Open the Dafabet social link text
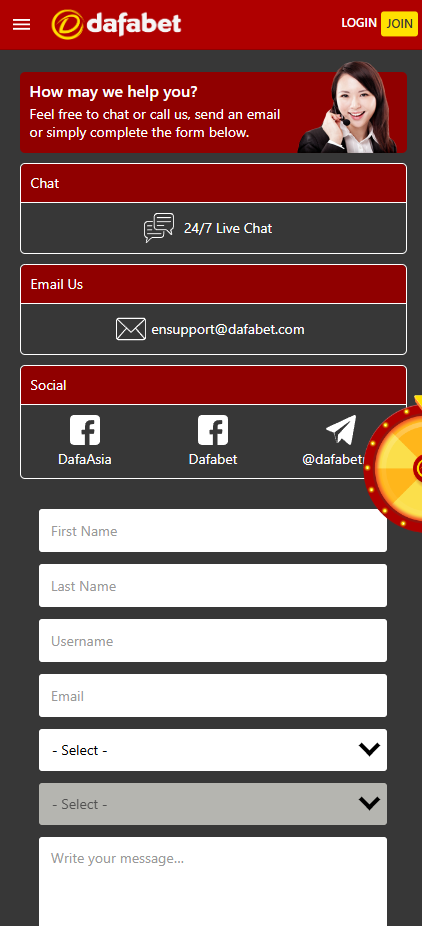The height and width of the screenshot is (926, 422). (213, 459)
